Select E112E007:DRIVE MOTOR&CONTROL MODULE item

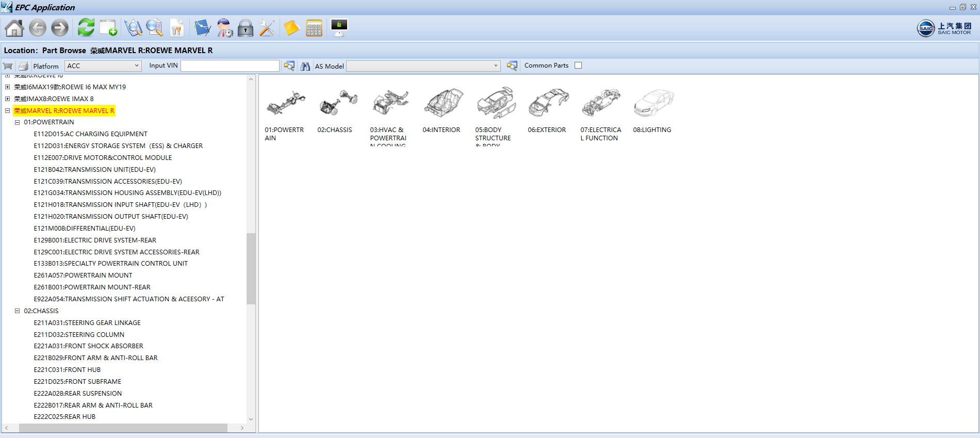pos(103,158)
